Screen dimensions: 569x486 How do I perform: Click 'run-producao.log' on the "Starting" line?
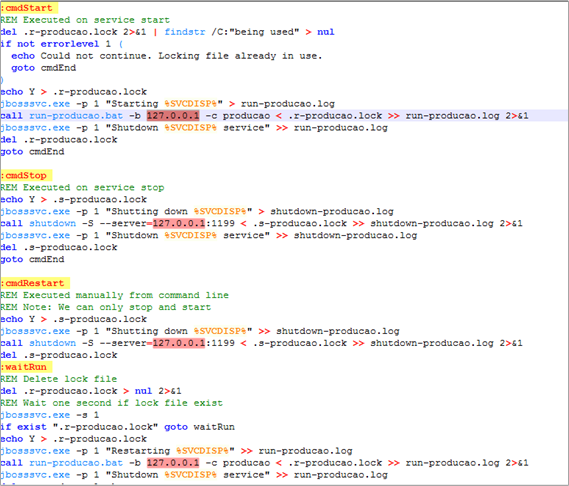click(288, 104)
